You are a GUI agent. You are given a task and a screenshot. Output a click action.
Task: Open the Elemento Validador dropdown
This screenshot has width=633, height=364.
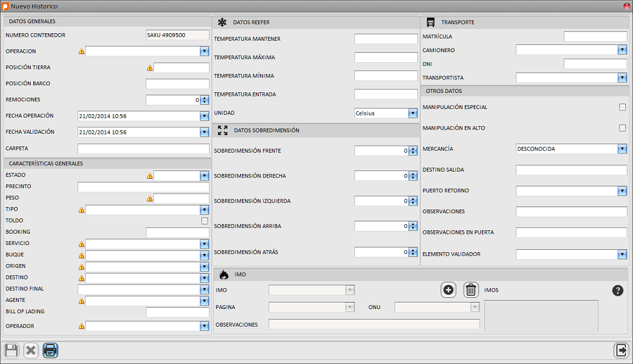622,255
